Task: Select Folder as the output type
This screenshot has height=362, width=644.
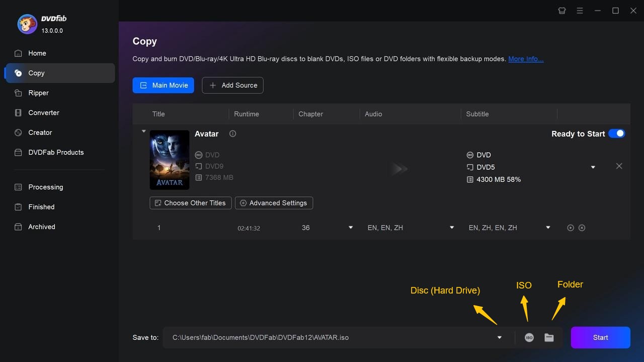Action: tap(549, 337)
